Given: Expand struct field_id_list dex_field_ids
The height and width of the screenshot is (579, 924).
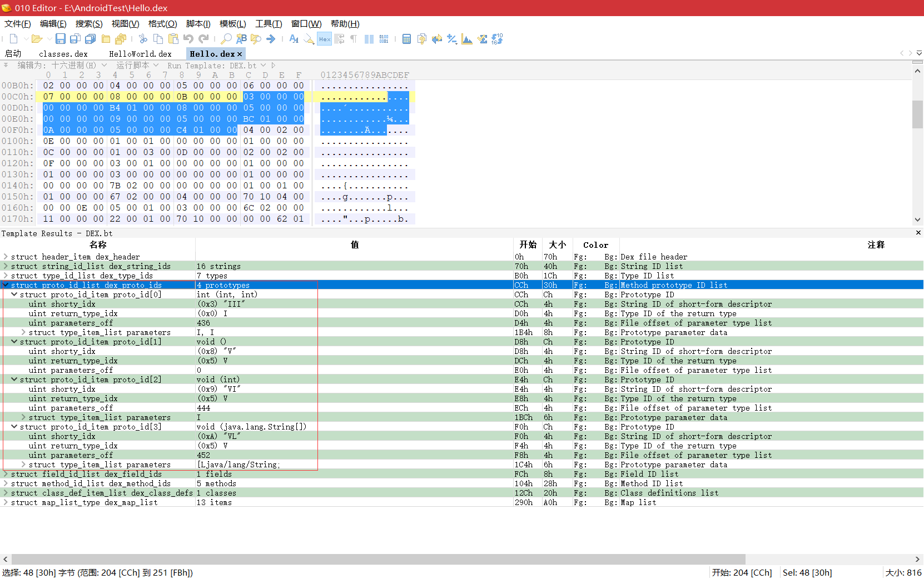Looking at the screenshot, I should pyautogui.click(x=6, y=474).
